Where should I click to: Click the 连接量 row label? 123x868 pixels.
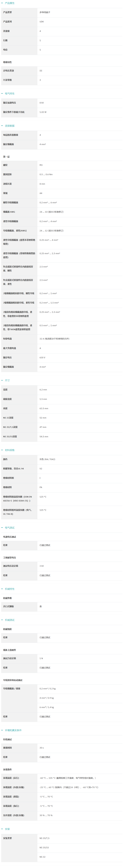coord(6,31)
